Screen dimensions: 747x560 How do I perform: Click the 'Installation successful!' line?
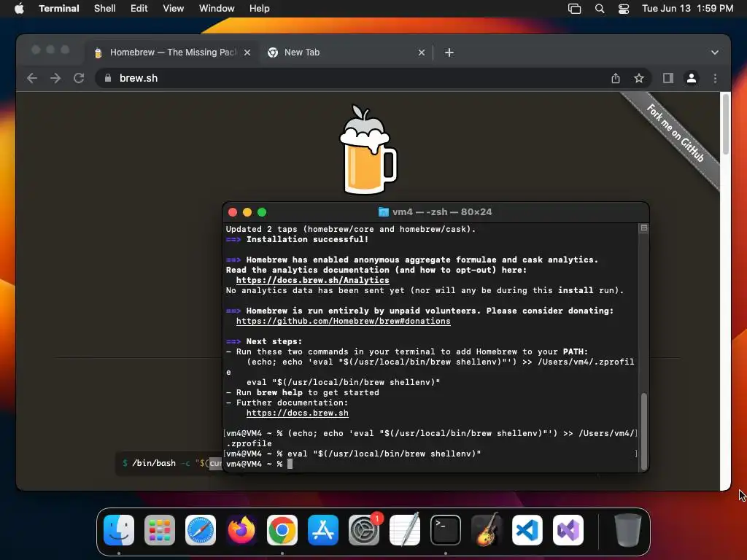pos(307,239)
